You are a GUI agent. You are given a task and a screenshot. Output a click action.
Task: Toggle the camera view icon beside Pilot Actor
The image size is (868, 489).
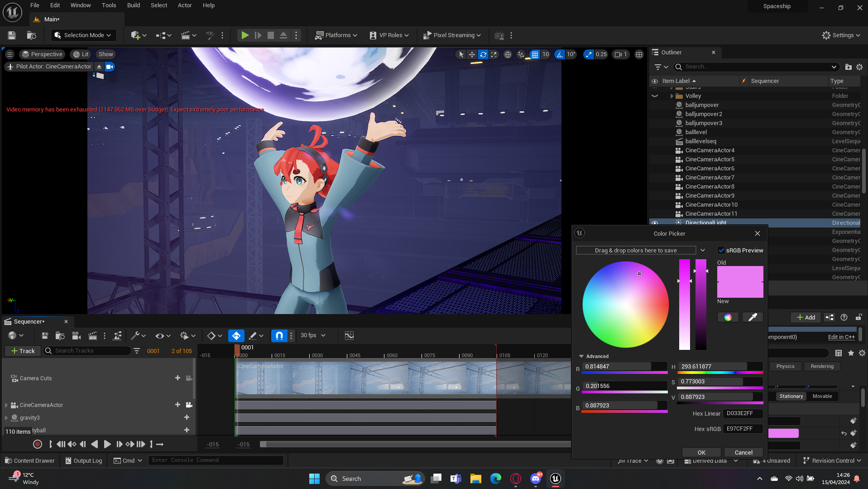click(110, 67)
